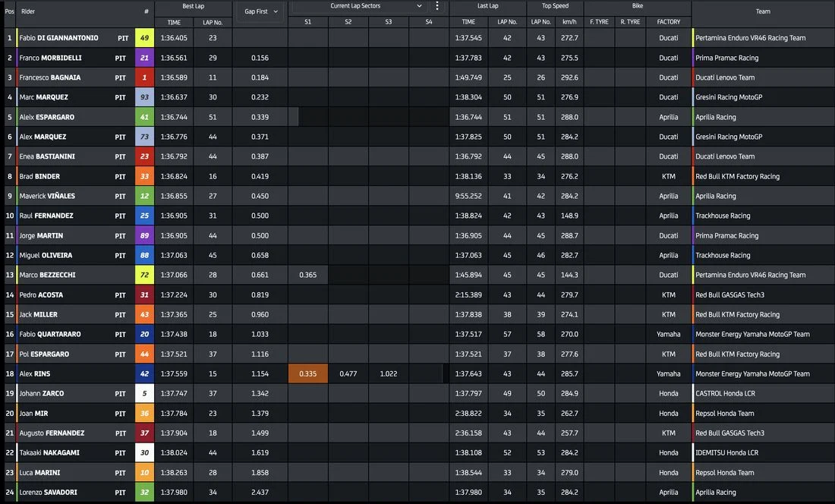Click number 72 badge for Bezzecchi

tap(144, 275)
